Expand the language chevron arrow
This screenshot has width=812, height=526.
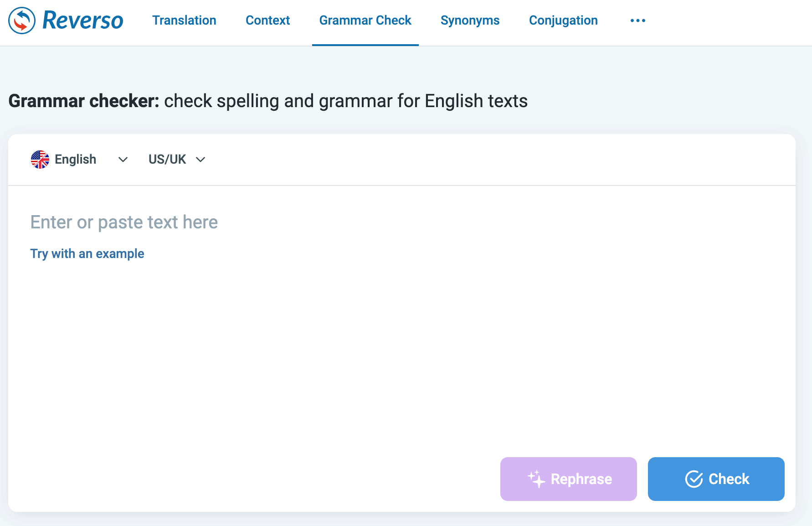coord(123,160)
